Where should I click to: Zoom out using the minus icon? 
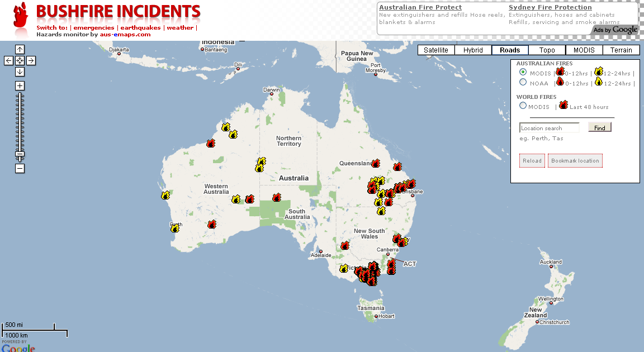click(x=20, y=168)
